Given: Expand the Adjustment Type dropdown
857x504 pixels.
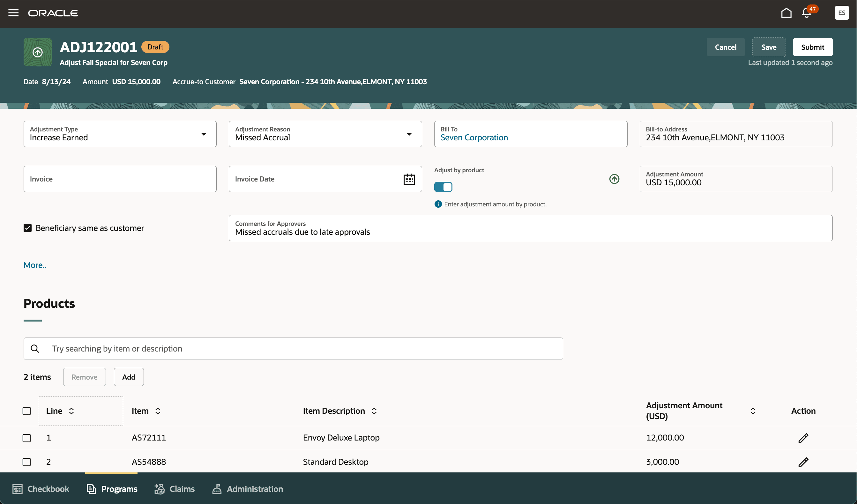Looking at the screenshot, I should tap(204, 134).
